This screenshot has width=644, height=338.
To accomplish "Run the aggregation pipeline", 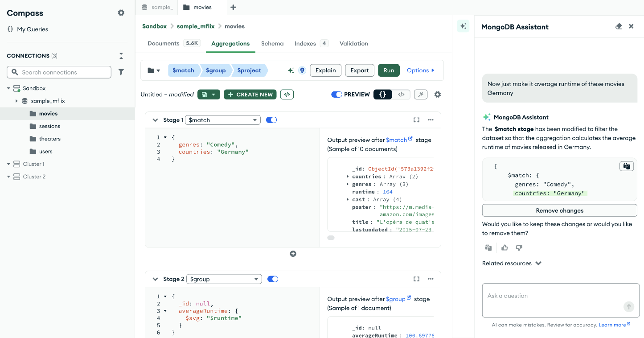I will [x=389, y=70].
